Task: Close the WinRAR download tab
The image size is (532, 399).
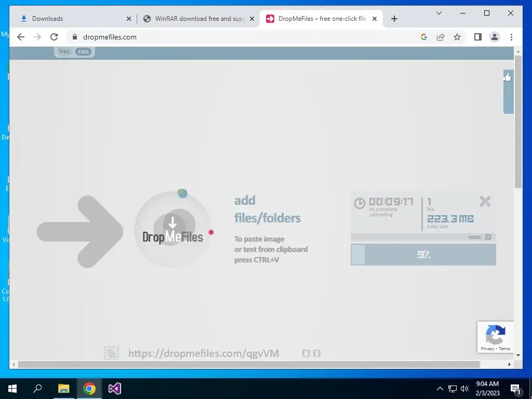Action: (252, 19)
